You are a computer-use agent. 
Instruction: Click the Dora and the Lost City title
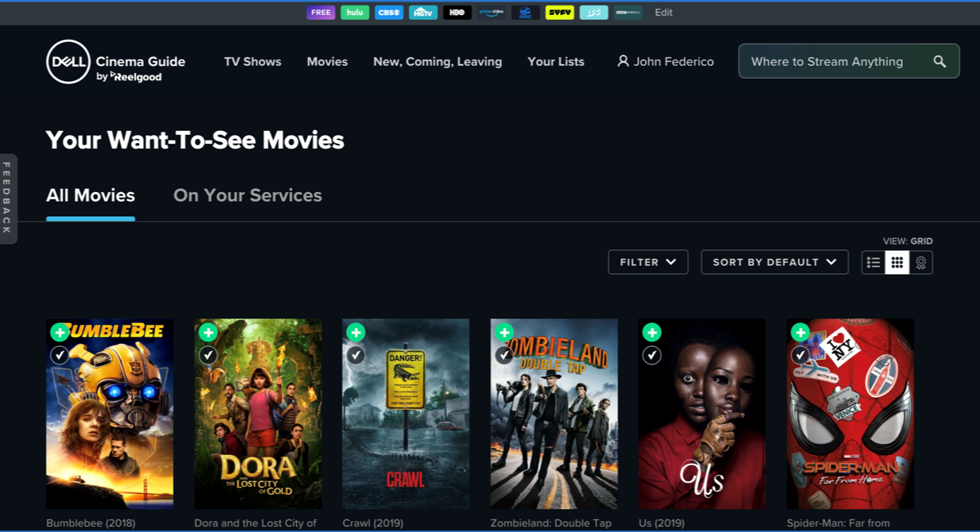point(256,523)
